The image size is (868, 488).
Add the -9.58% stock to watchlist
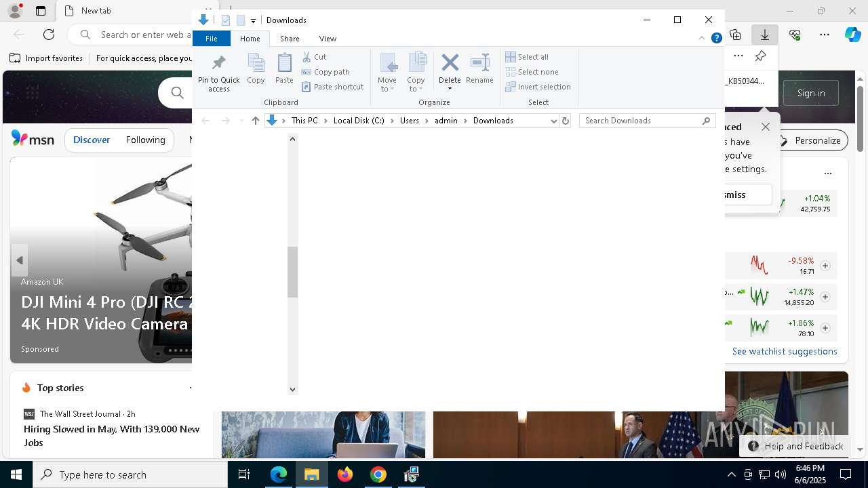click(x=825, y=266)
